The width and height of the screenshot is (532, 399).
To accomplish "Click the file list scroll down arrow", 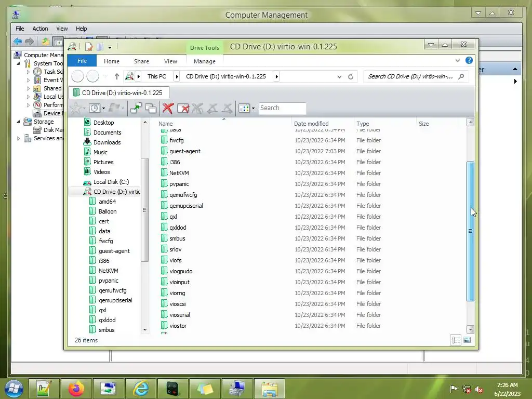I will click(470, 329).
